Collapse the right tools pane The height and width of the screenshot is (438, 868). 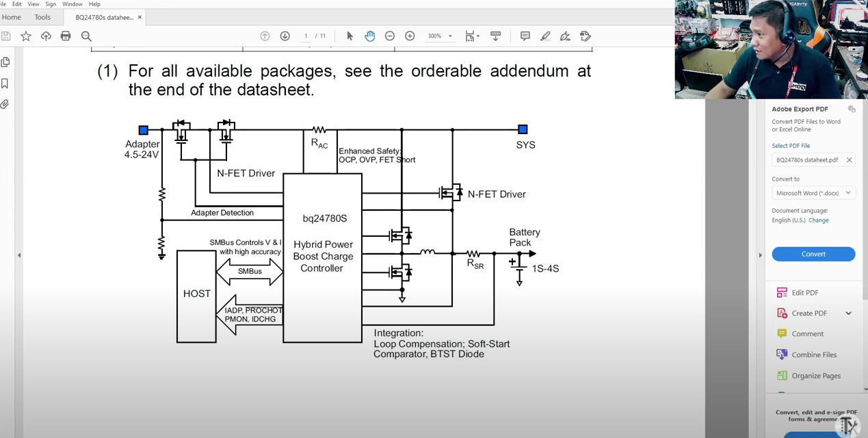pos(760,255)
